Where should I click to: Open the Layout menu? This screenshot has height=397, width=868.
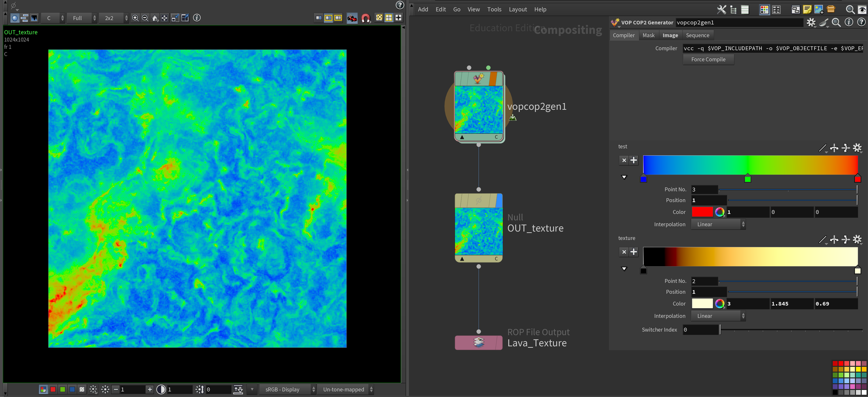(x=518, y=9)
